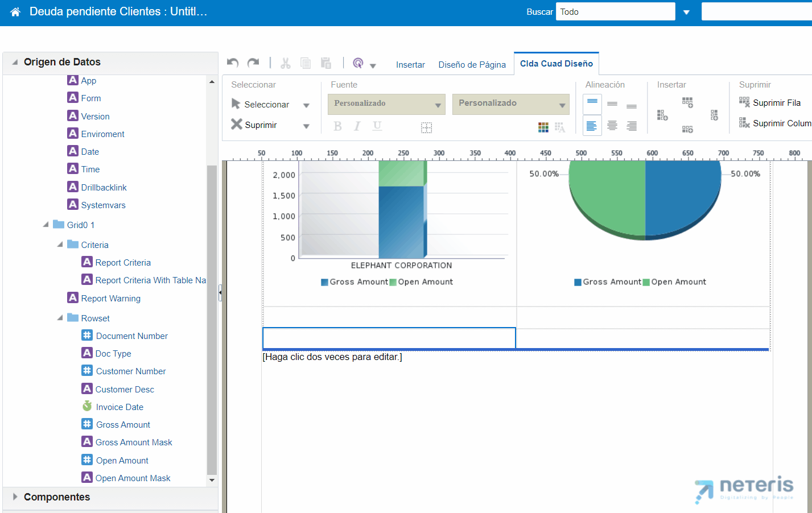Align cell content to the left
This screenshot has width=812, height=513.
pos(592,125)
